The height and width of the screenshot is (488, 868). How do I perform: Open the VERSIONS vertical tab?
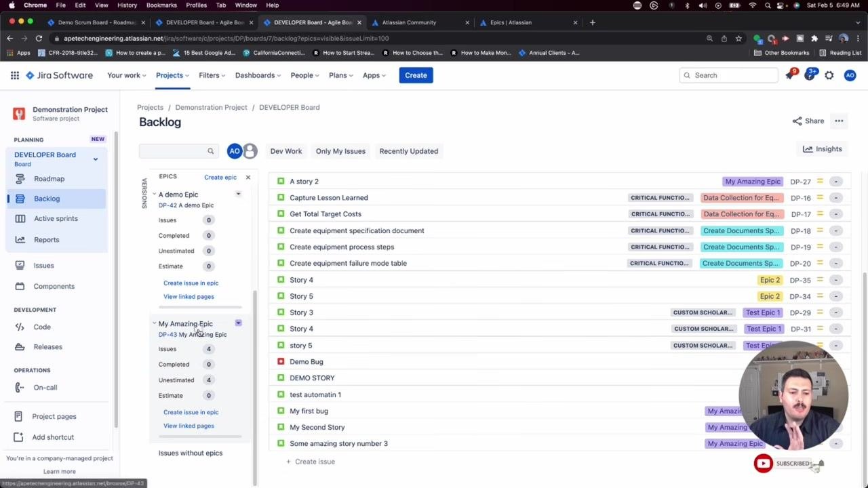point(144,193)
